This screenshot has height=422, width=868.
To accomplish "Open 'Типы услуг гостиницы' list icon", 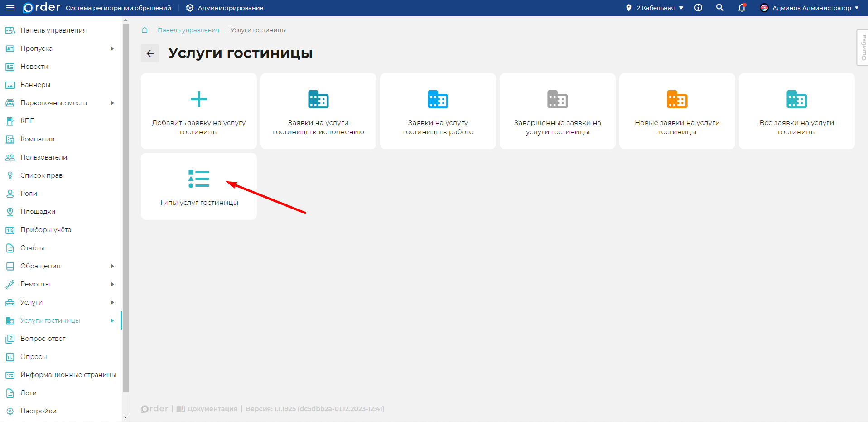I will pyautogui.click(x=198, y=179).
